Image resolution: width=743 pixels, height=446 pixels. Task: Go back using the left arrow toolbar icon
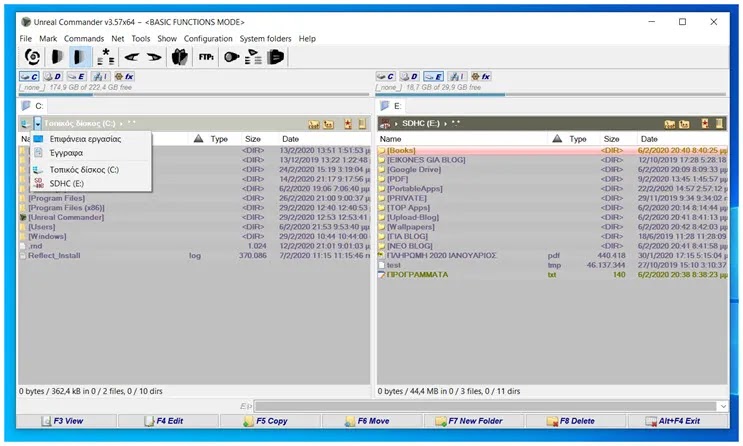coord(131,57)
